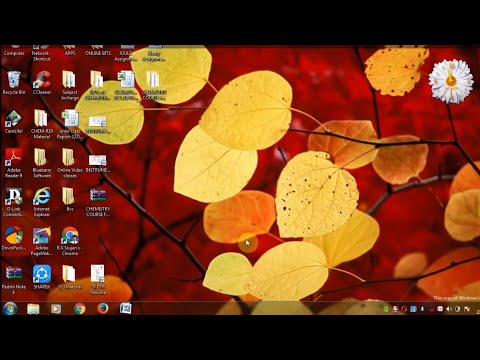Click the red circular tray icon
480x360 pixels.
coord(404,309)
